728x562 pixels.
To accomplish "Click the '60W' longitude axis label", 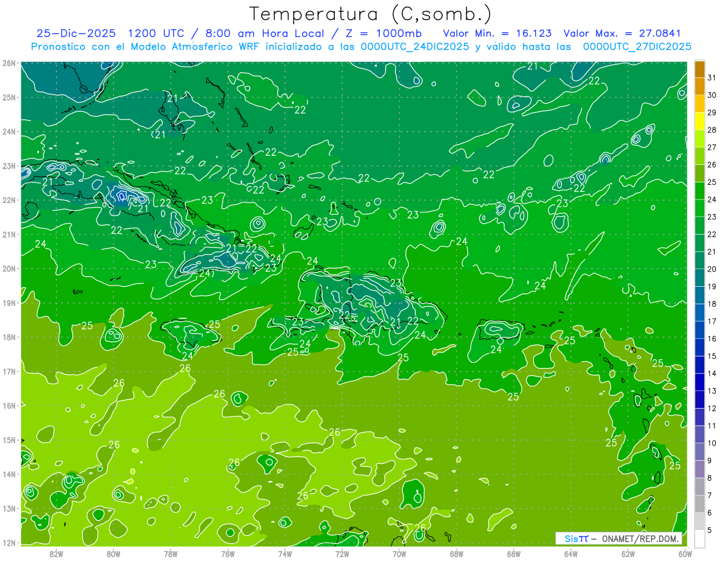I will [686, 553].
